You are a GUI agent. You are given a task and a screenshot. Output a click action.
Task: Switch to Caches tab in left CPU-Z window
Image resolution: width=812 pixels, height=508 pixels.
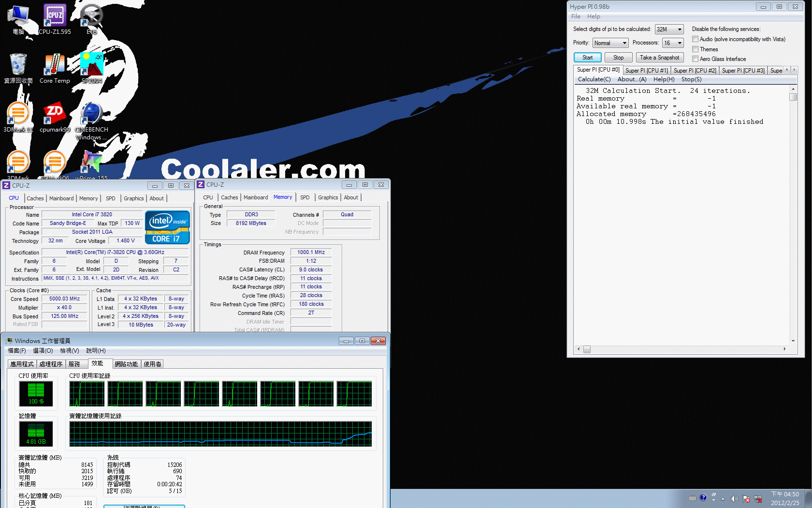[x=35, y=198]
